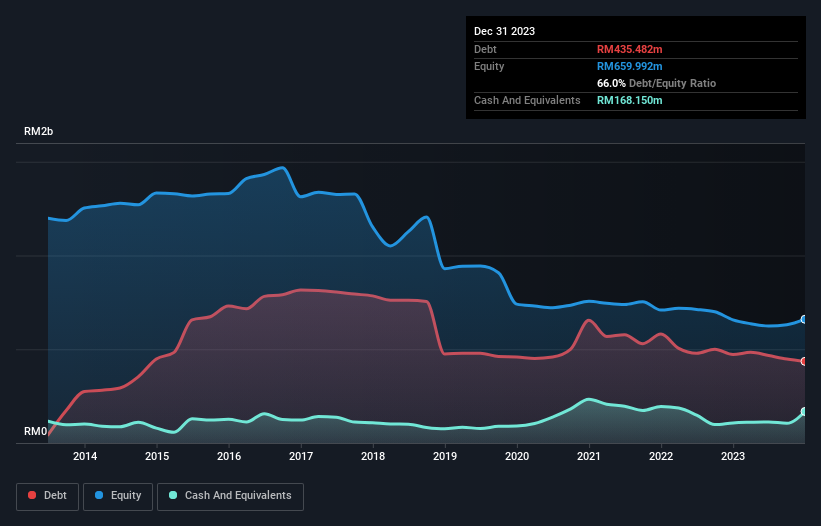Click the RM168.150m cash value in tooltip
The width and height of the screenshot is (821, 526).
tap(630, 100)
